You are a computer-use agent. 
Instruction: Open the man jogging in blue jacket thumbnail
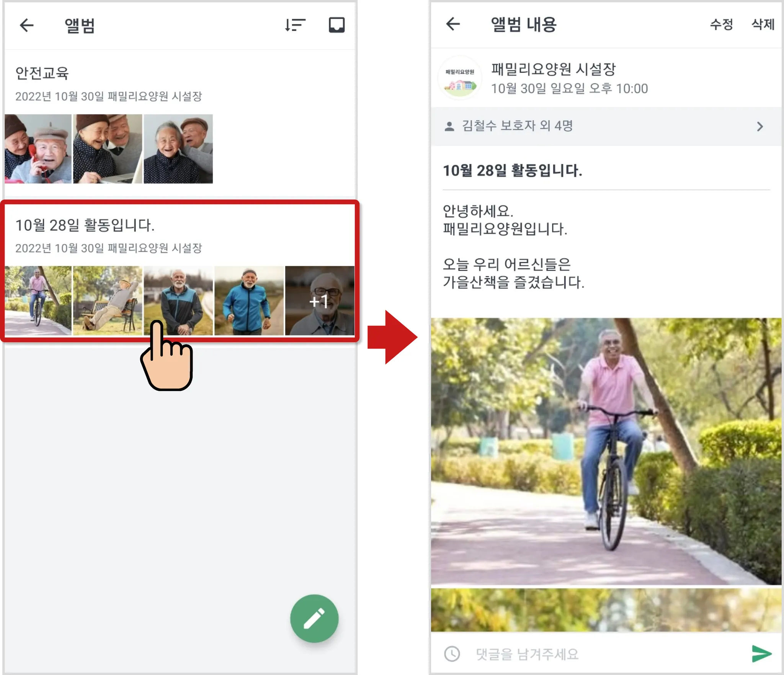249,301
